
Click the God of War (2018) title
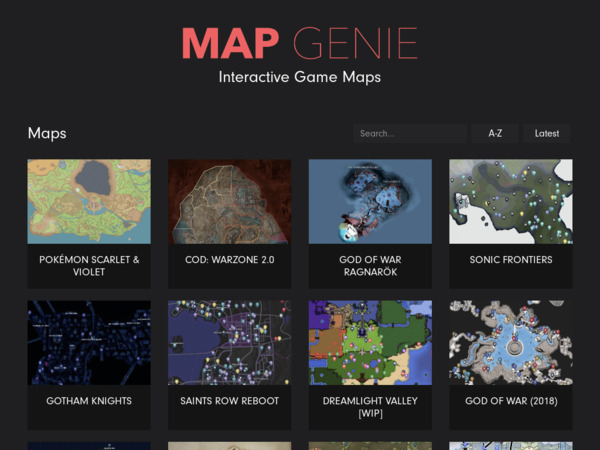[x=511, y=401]
